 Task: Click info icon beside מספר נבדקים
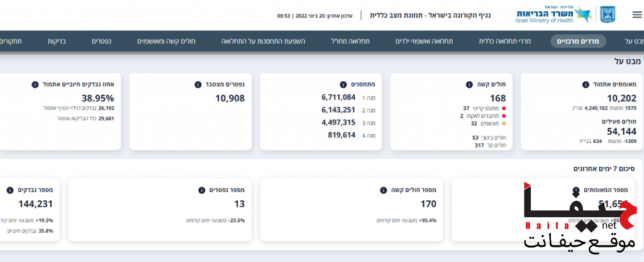[x=10, y=190]
